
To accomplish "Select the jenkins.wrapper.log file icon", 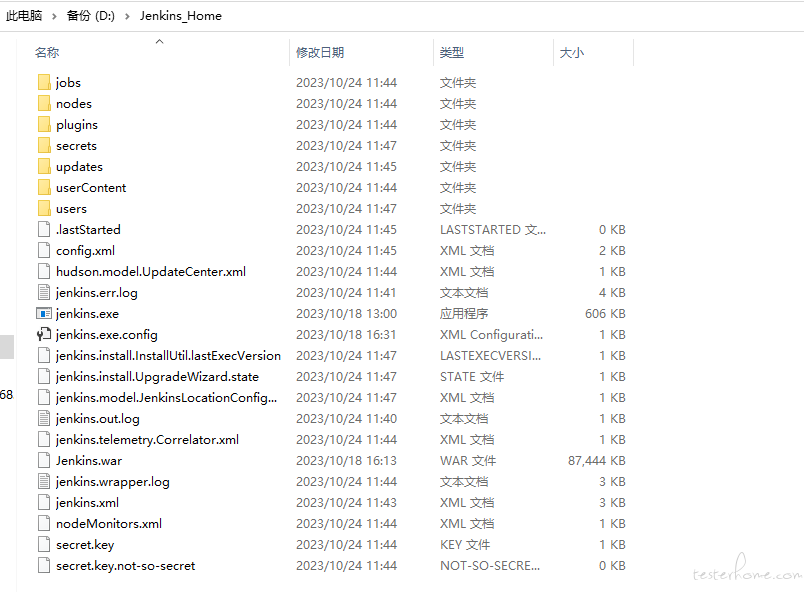I will click(44, 482).
